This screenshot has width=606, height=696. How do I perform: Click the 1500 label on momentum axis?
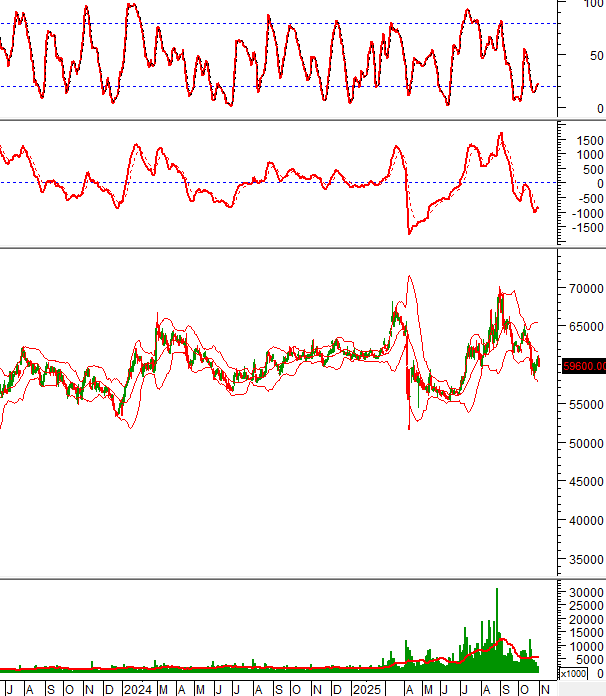tap(586, 140)
